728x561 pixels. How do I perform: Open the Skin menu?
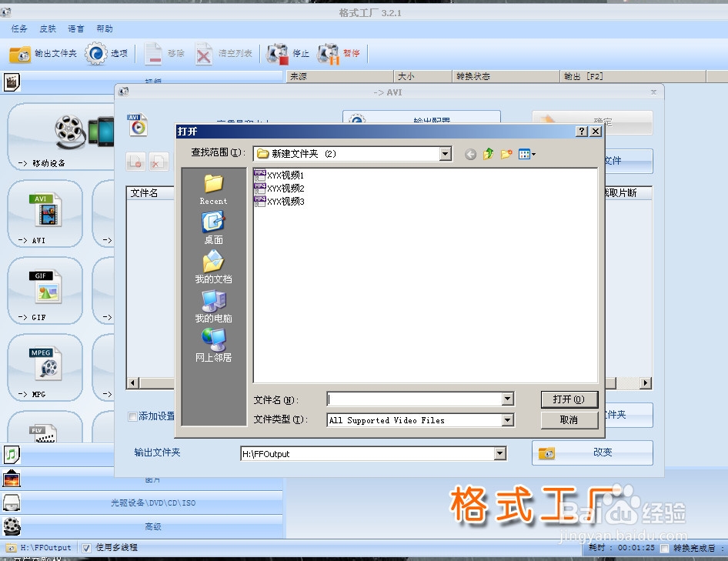click(48, 28)
